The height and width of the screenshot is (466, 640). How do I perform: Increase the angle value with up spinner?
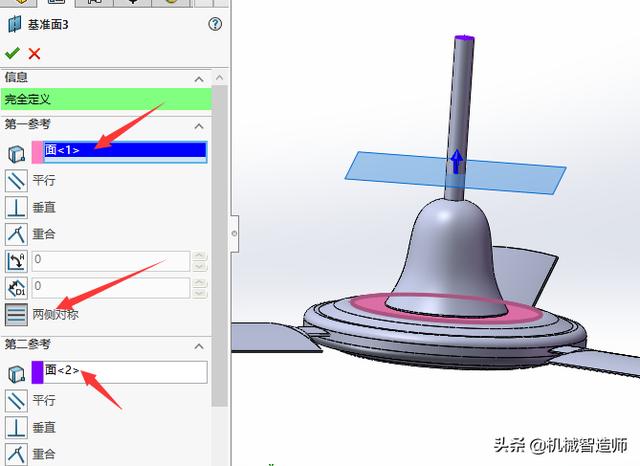200,256
